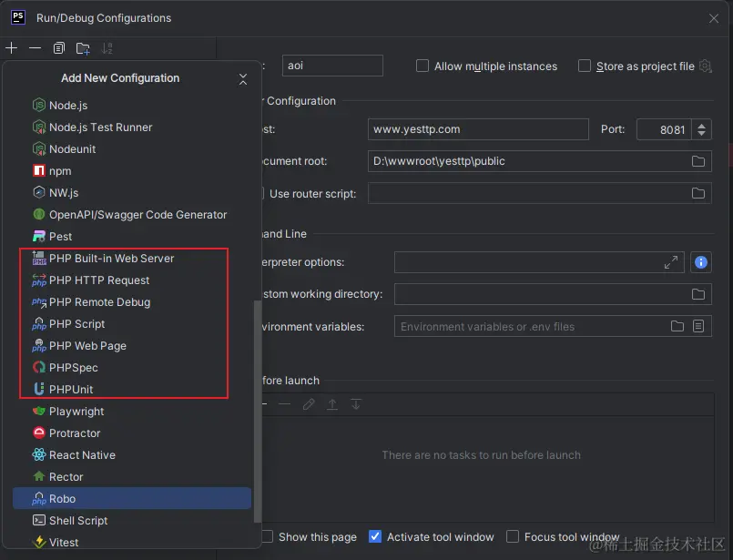Click the PHPUnit icon
The image size is (733, 560).
39,389
